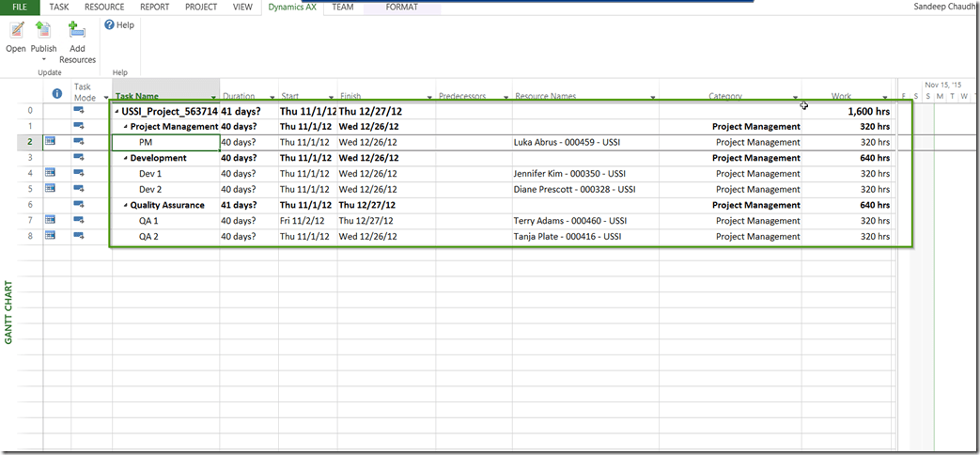This screenshot has width=980, height=455.
Task: Collapse the Development summary task
Action: coord(126,158)
